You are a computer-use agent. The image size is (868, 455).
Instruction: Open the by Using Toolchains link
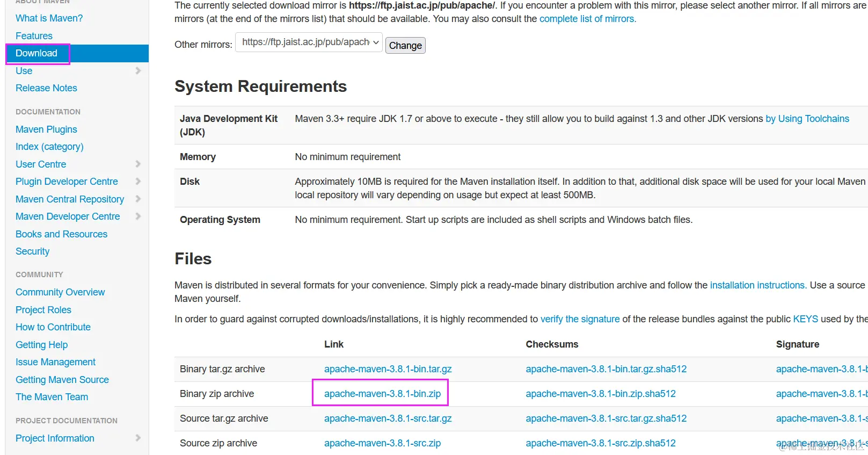pyautogui.click(x=807, y=119)
